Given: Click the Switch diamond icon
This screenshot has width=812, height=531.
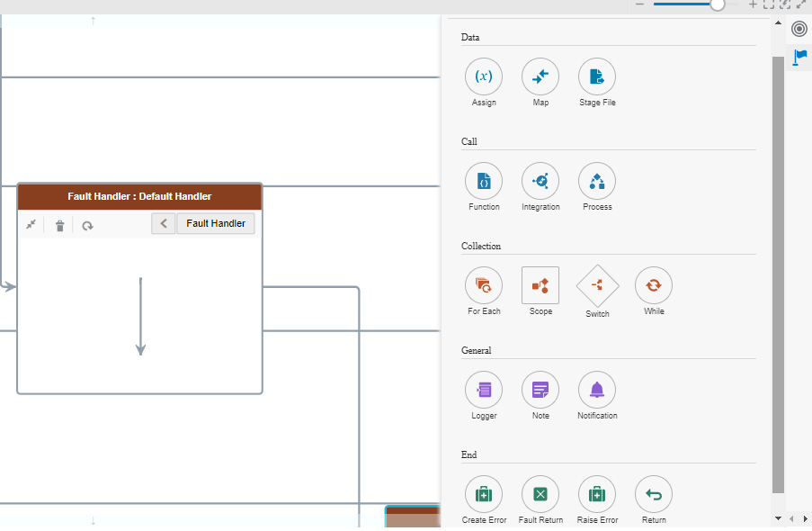Looking at the screenshot, I should click(x=597, y=286).
